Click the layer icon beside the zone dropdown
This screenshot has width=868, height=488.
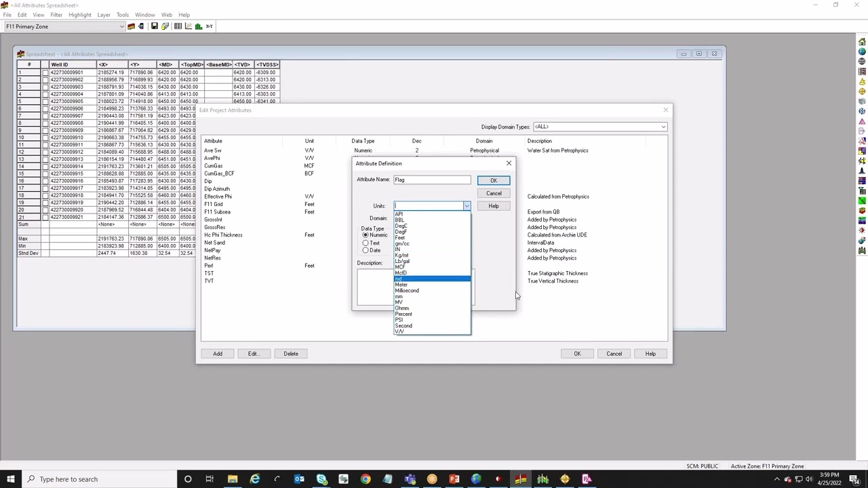pos(131,26)
